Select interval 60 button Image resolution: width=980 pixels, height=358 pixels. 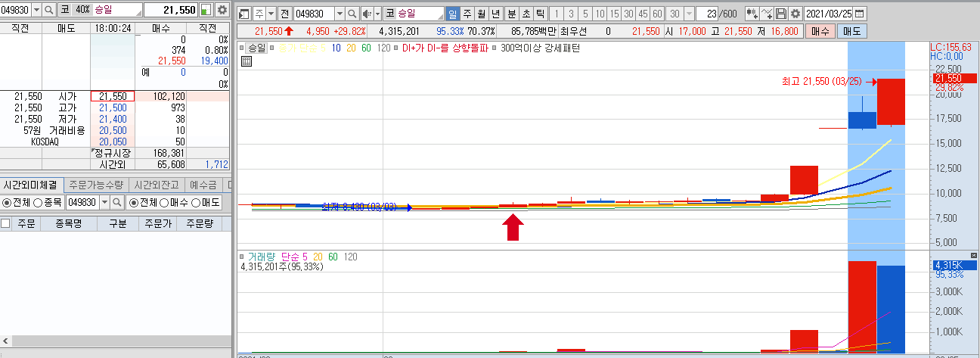(657, 14)
